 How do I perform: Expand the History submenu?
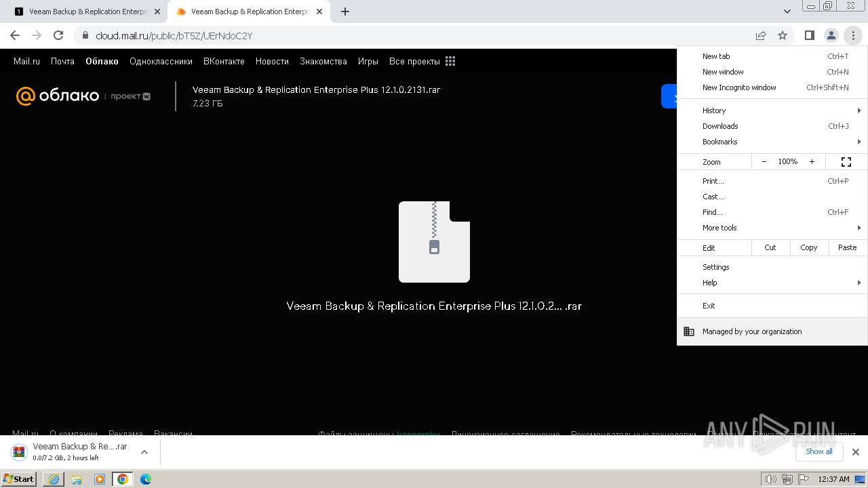point(772,110)
